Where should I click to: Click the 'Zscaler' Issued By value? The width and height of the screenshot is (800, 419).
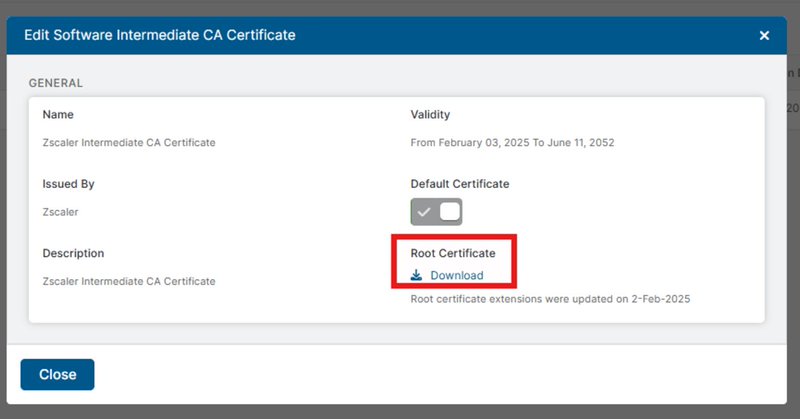[x=60, y=212]
